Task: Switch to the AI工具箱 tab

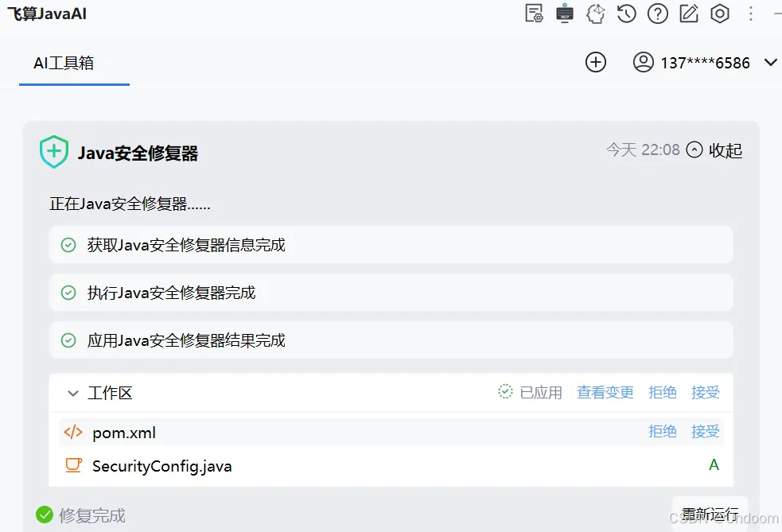Action: (x=64, y=63)
